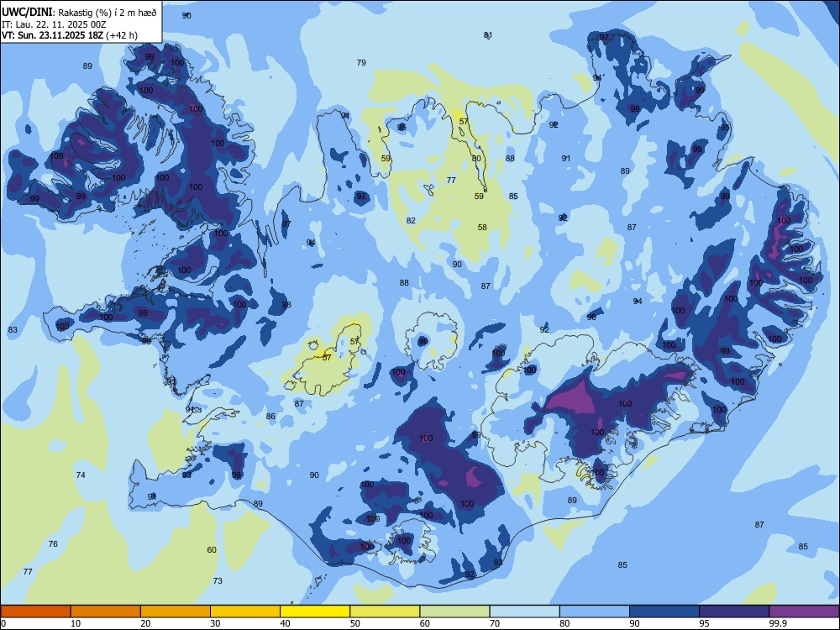840x630 pixels.
Task: Click the 30–40% amber legend swatch
Action: 245,612
